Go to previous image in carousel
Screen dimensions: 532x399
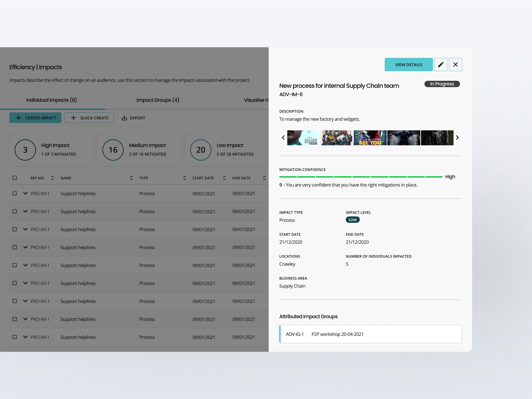click(x=283, y=137)
